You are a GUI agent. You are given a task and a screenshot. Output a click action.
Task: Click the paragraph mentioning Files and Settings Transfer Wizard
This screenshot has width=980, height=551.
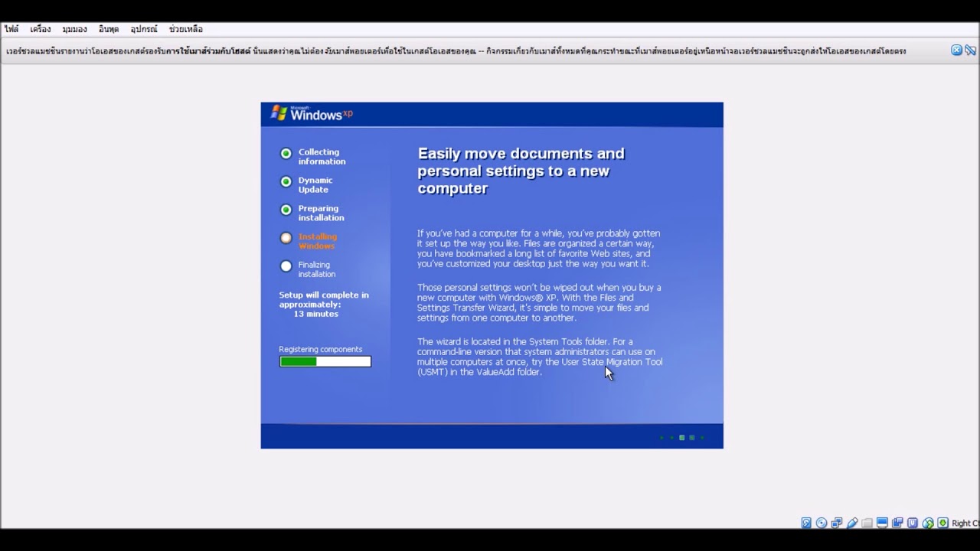click(539, 302)
